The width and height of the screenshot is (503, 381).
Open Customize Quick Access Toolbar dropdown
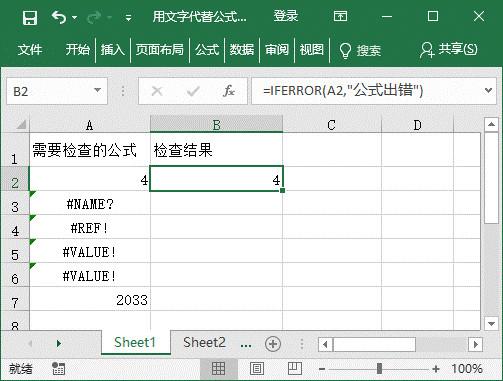click(128, 18)
